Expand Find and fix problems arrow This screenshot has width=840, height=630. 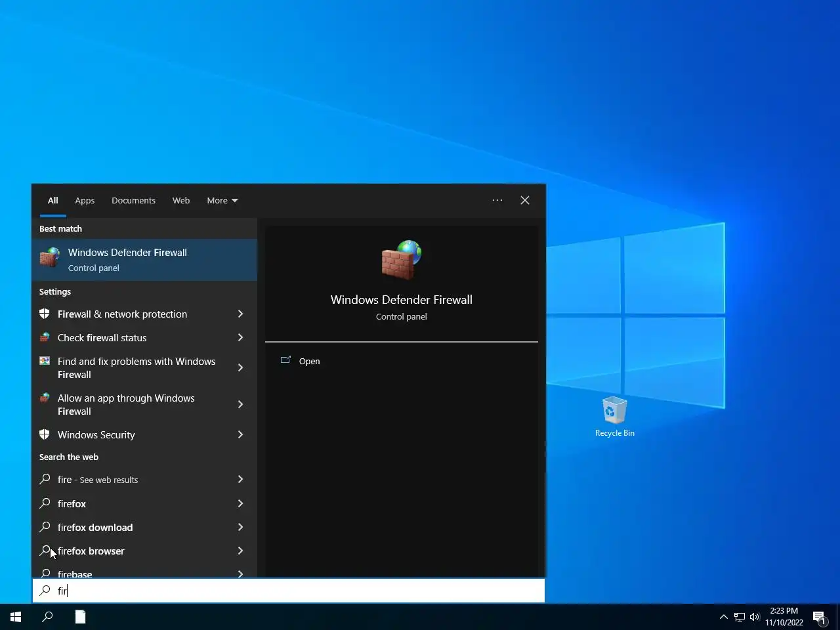(240, 367)
